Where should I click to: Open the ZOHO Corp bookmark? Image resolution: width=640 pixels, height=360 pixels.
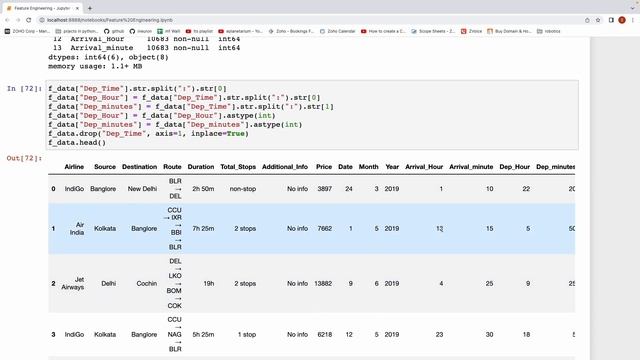[27, 31]
